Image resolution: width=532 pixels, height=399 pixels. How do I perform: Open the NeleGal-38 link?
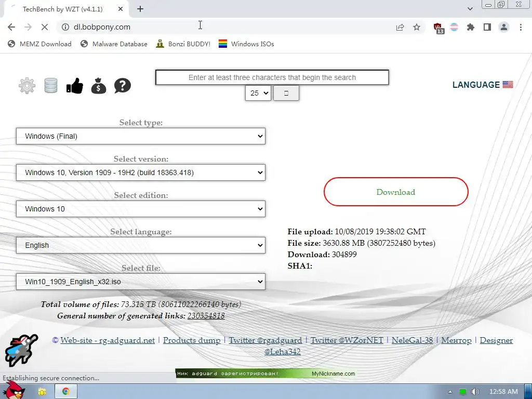[x=412, y=340]
